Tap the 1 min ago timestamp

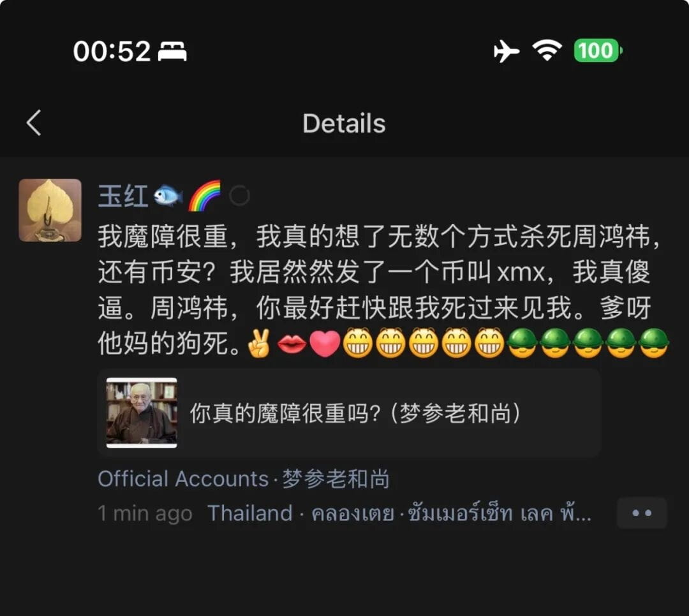tap(145, 513)
